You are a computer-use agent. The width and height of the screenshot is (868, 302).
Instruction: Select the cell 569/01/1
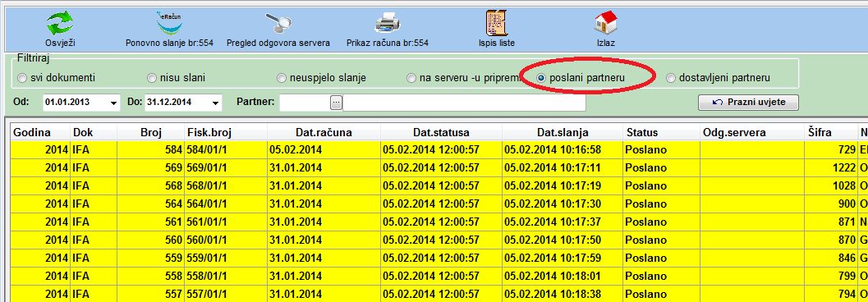pos(226,168)
